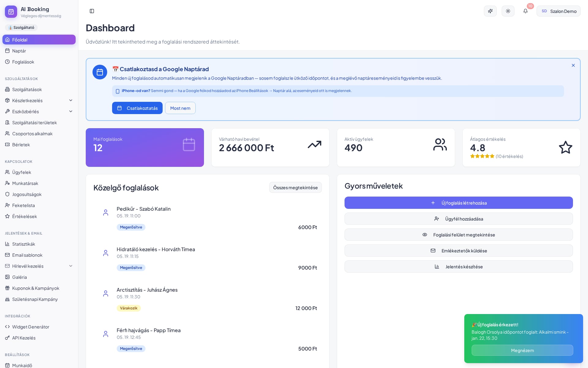Click the Csatlakoztatás button
This screenshot has width=588, height=368.
coord(137,108)
